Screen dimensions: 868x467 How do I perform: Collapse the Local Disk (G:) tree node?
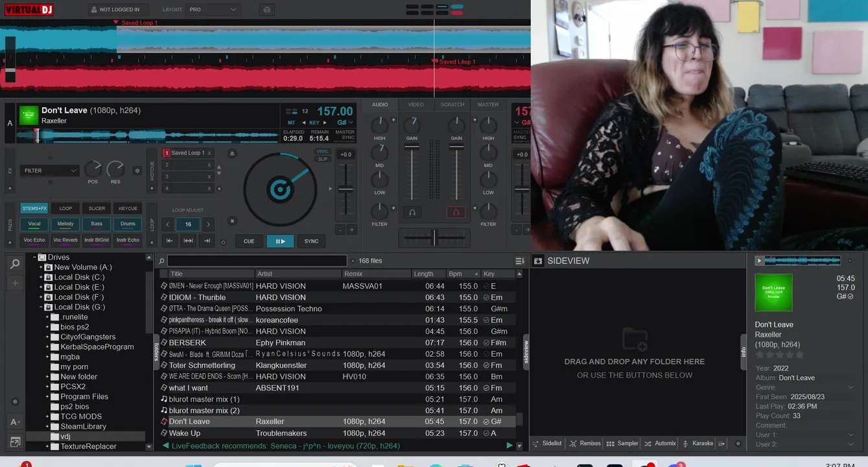coord(41,307)
